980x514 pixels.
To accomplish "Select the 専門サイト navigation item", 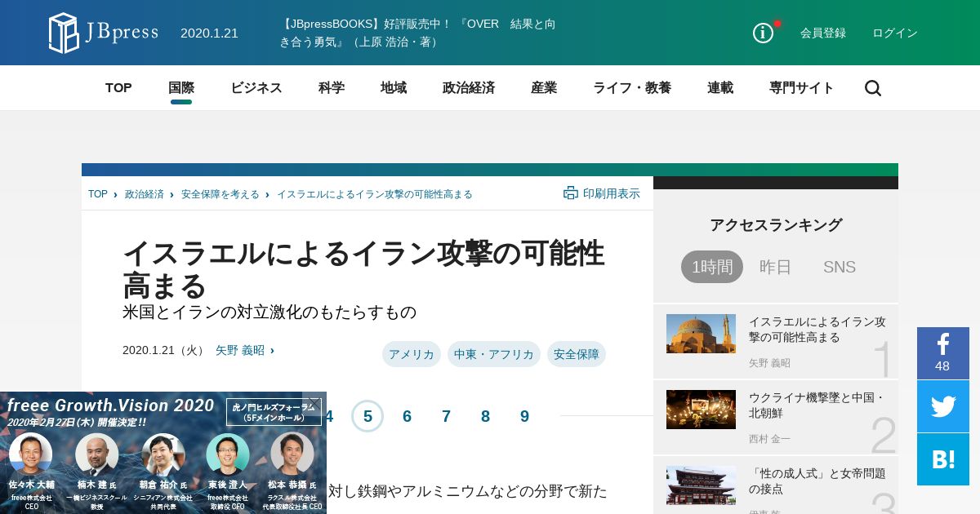I will tap(802, 88).
